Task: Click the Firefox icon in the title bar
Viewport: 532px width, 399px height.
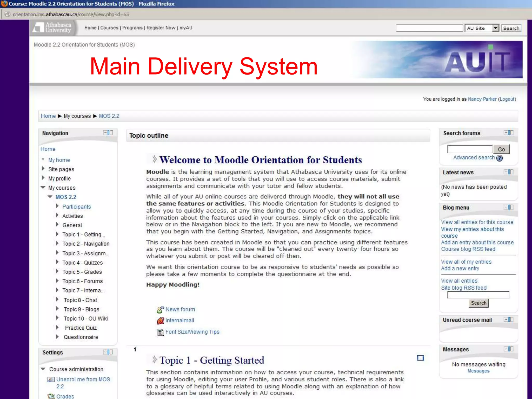Action: click(x=4, y=4)
